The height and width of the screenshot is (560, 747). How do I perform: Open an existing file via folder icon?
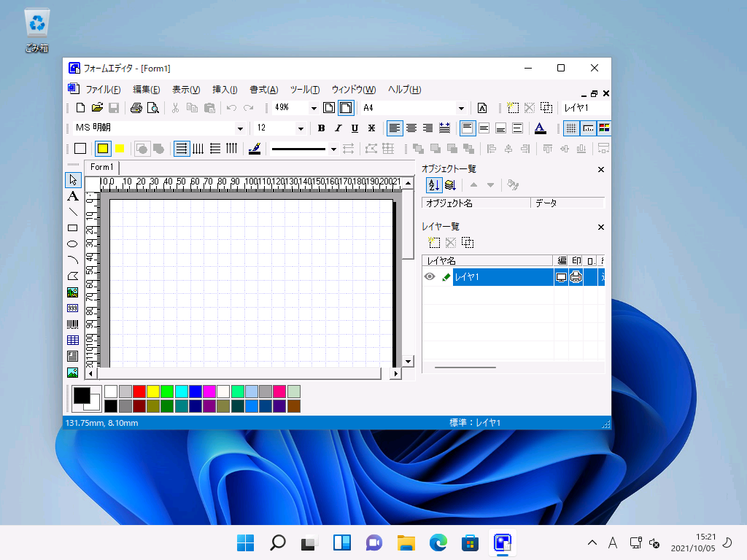pyautogui.click(x=97, y=108)
